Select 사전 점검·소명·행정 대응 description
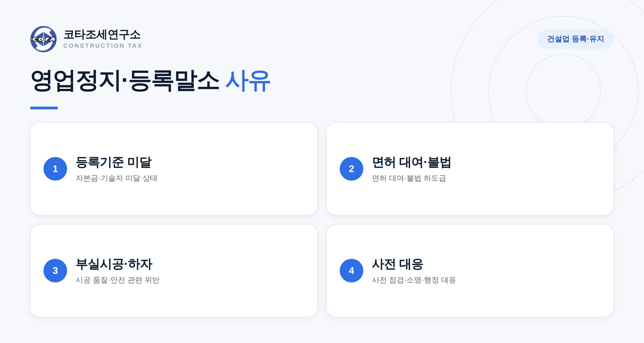Screen dimensions: 644x343 click(414, 280)
